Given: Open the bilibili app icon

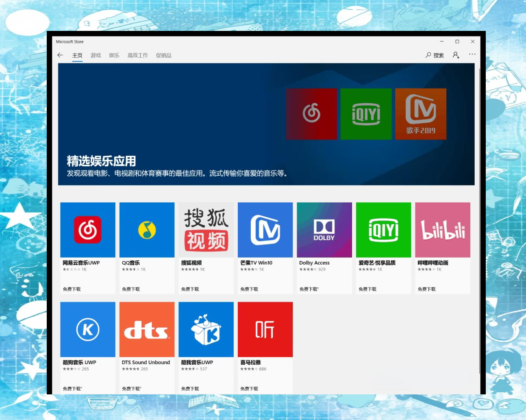Looking at the screenshot, I should pos(443,230).
